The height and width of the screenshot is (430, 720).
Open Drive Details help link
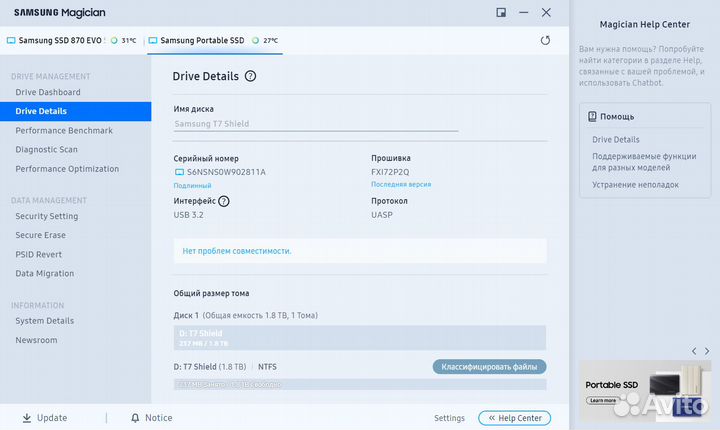click(616, 139)
